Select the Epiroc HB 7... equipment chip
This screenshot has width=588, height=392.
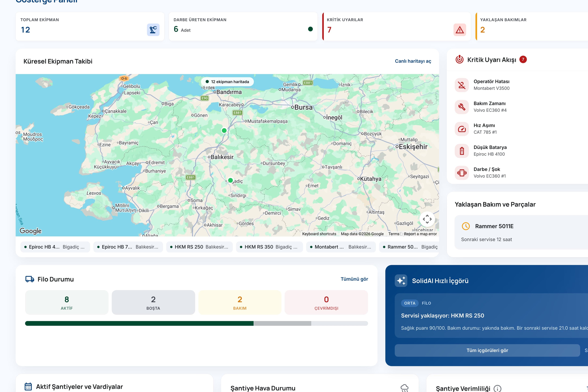click(128, 247)
